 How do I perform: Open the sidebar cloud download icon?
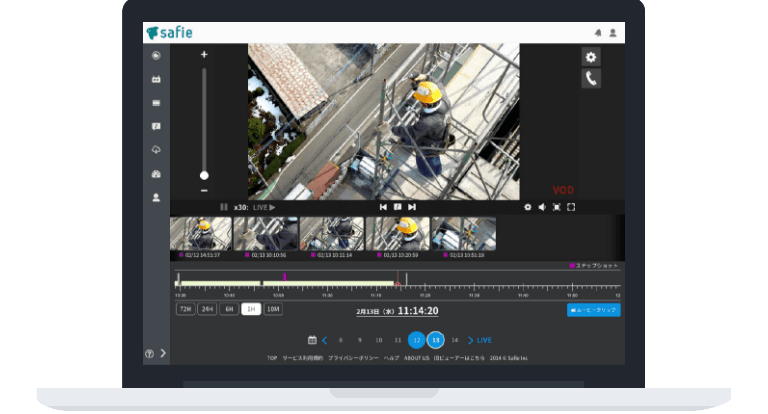(x=156, y=150)
